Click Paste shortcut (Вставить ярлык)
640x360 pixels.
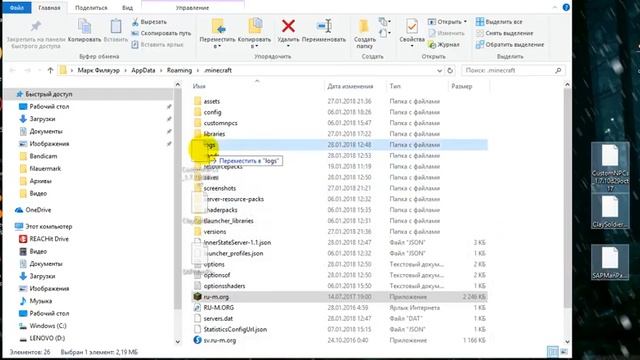tap(158, 44)
